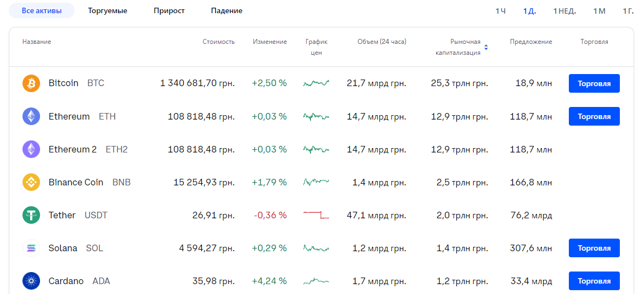Click the BTC ticker symbol

point(95,83)
